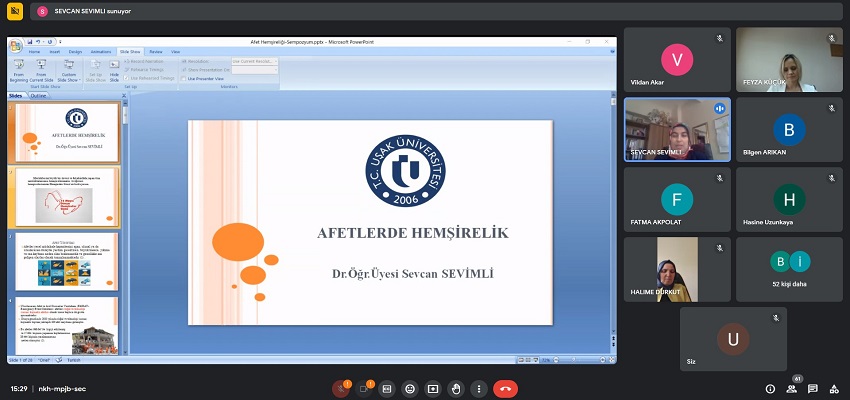This screenshot has width=850, height=400.
Task: Open the emoji reactions button
Action: (x=410, y=388)
